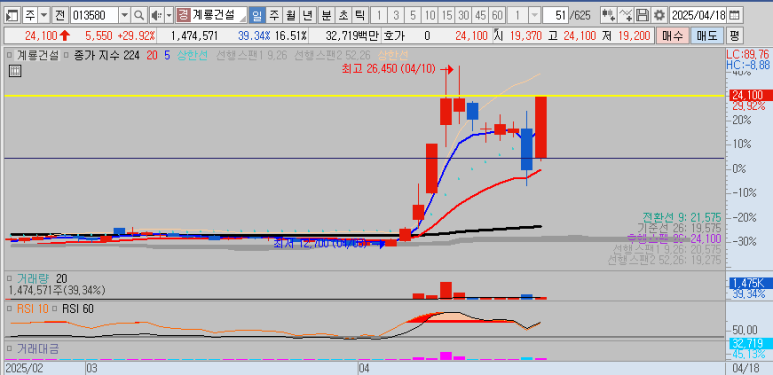Click the add indicator line icon
Screen dimensions: 773x375
[x=626, y=15]
